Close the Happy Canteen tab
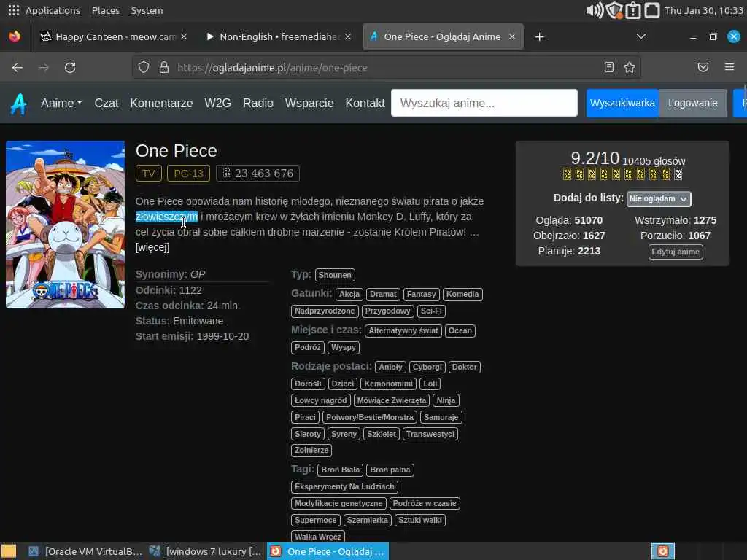This screenshot has height=560, width=747. tap(184, 36)
